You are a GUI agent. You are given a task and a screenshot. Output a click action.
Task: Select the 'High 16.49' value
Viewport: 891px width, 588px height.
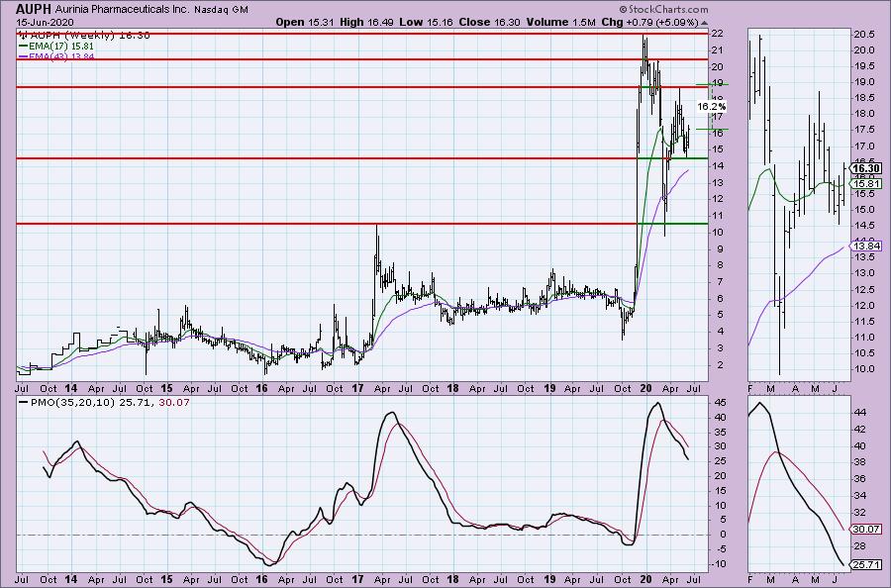tap(366, 22)
